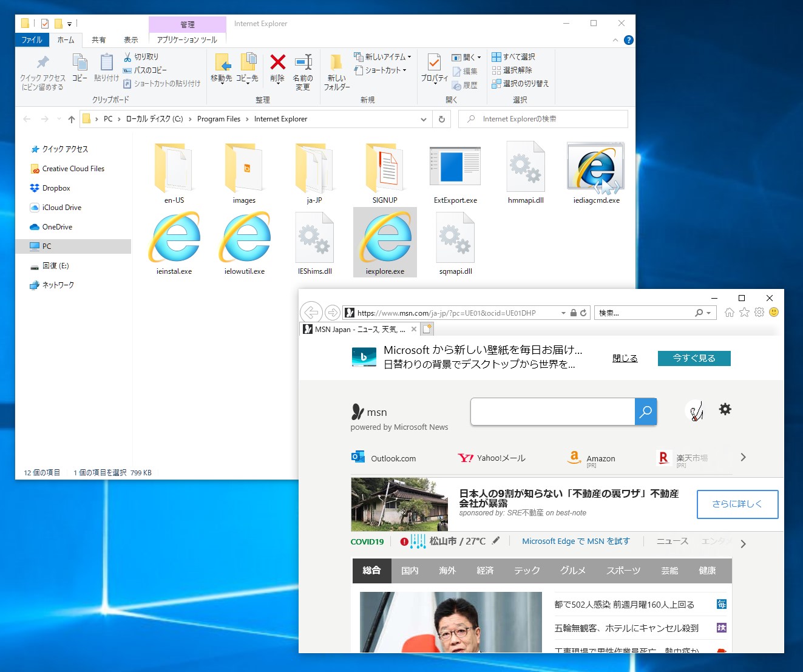The width and height of the screenshot is (803, 672).
Task: Click the smiley feedback icon in IE
Action: click(774, 312)
